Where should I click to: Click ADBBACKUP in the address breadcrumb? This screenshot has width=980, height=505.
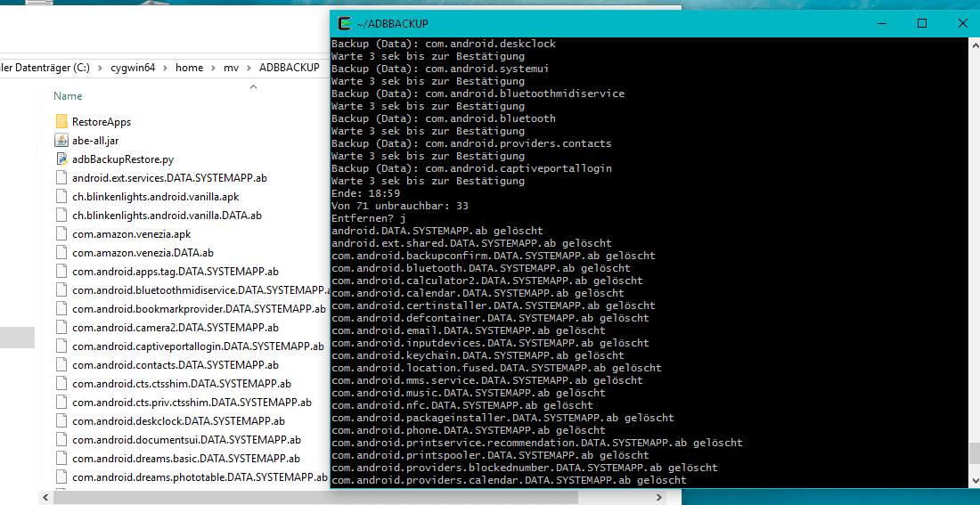tap(290, 68)
